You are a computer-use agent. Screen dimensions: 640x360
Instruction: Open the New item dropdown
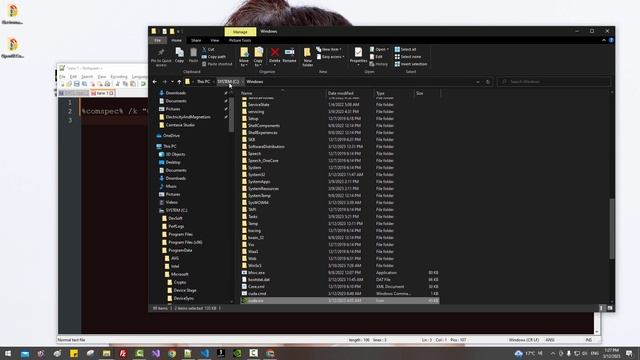(329, 49)
